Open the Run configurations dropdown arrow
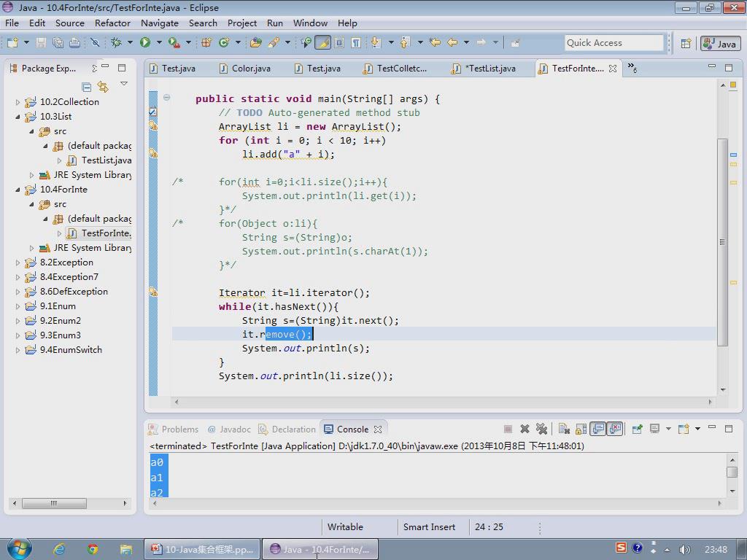The width and height of the screenshot is (747, 560). 159,43
